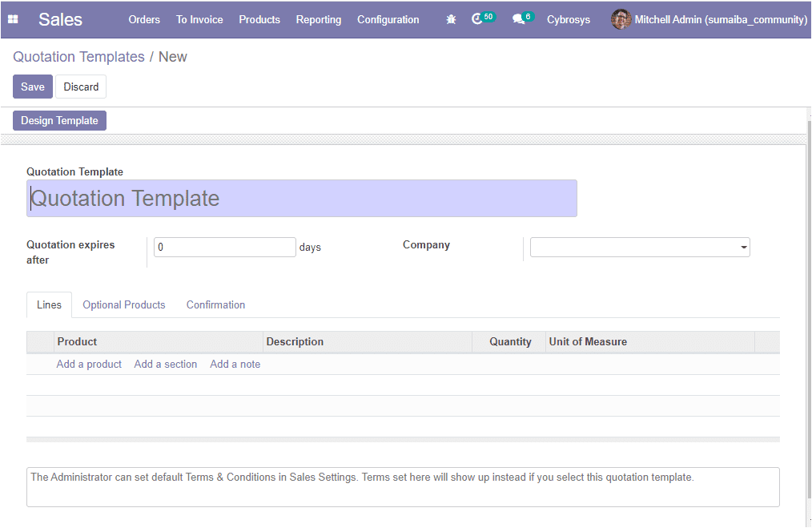
Task: Sort by the Quantity column header
Action: coord(509,341)
